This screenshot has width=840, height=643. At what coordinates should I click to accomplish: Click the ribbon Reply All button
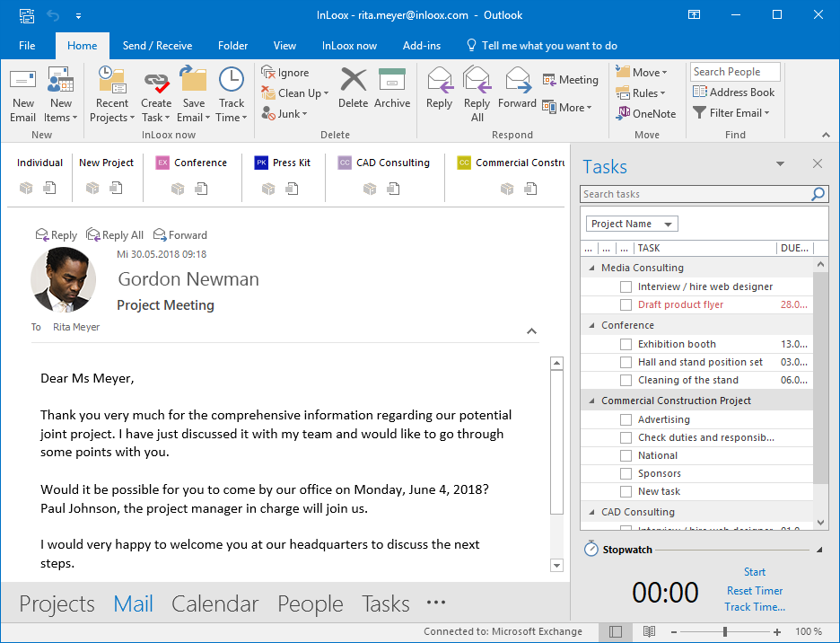coord(477,94)
